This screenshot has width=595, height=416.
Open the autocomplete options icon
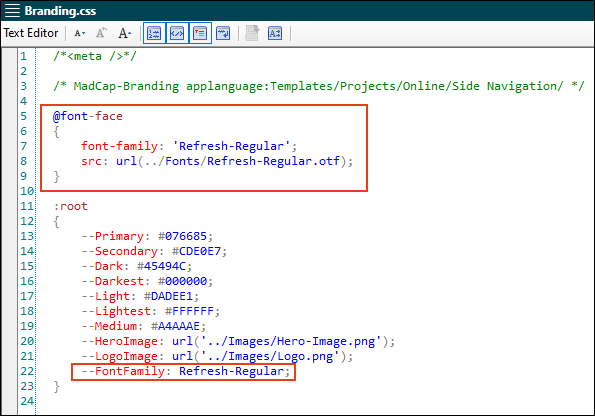point(275,33)
